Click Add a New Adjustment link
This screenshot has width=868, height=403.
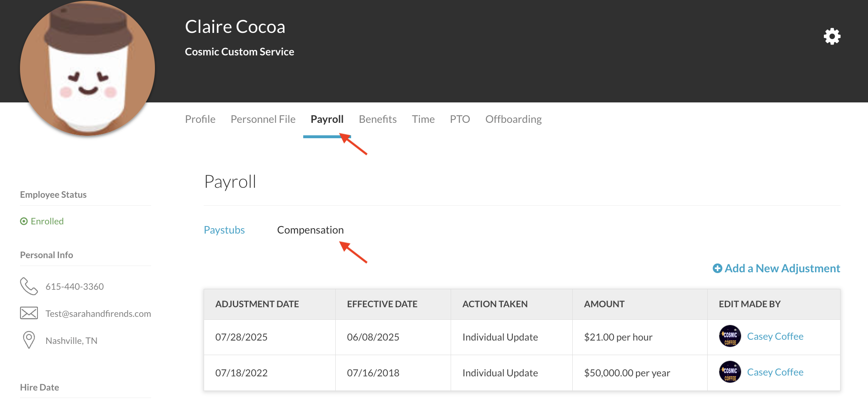click(x=776, y=269)
